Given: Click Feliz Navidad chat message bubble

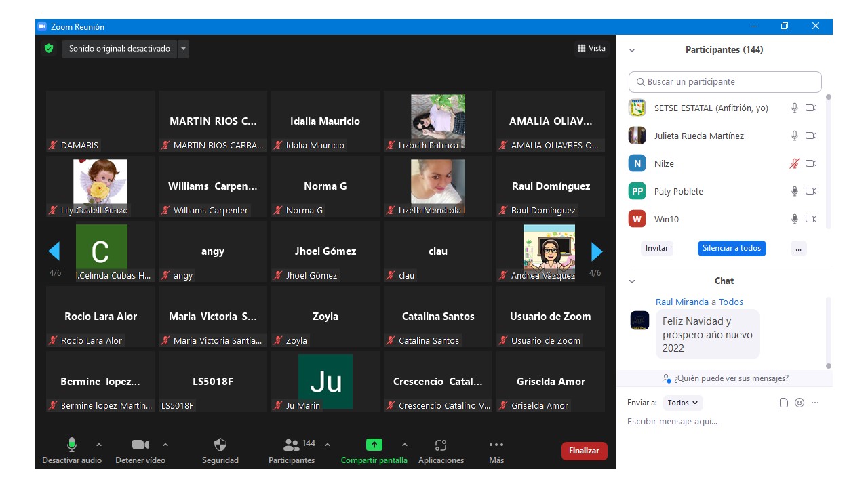Looking at the screenshot, I should 708,334.
